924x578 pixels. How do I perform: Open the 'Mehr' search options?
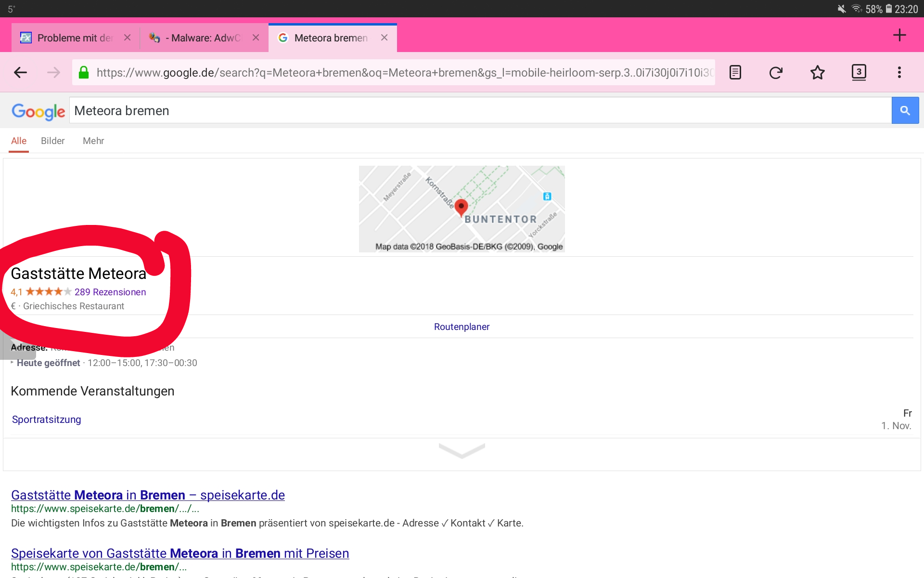click(x=93, y=141)
